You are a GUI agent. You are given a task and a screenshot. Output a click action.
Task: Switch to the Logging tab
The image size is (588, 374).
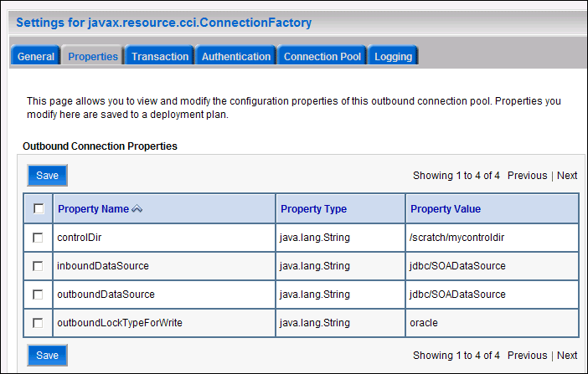click(393, 56)
